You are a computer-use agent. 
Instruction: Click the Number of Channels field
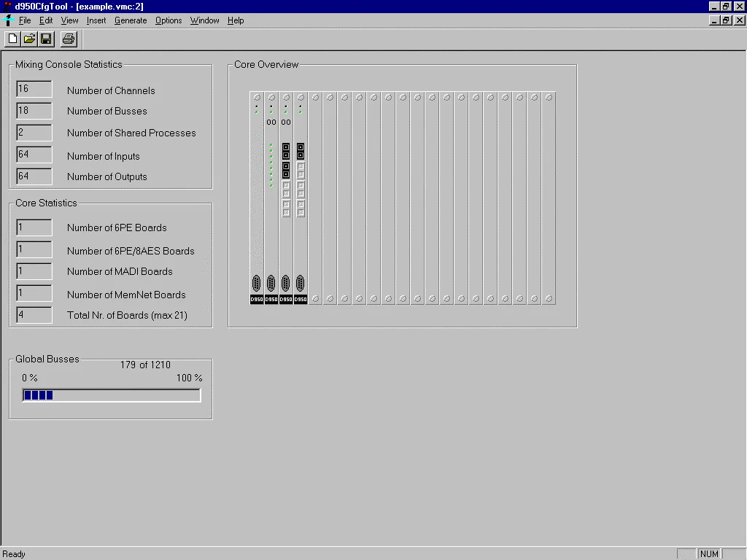[34, 89]
